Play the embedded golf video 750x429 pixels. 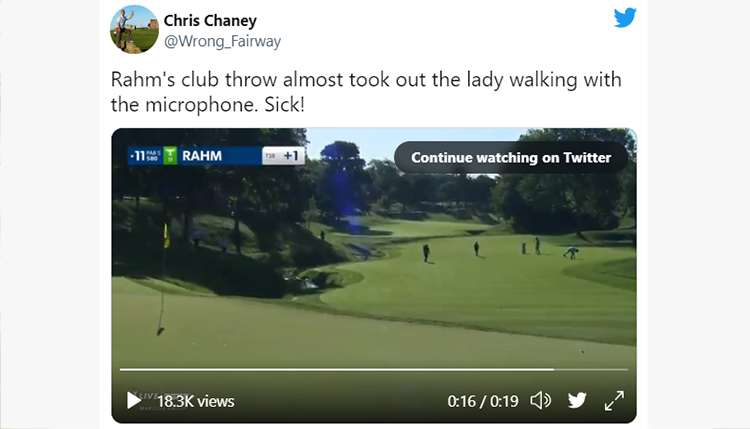coord(133,400)
